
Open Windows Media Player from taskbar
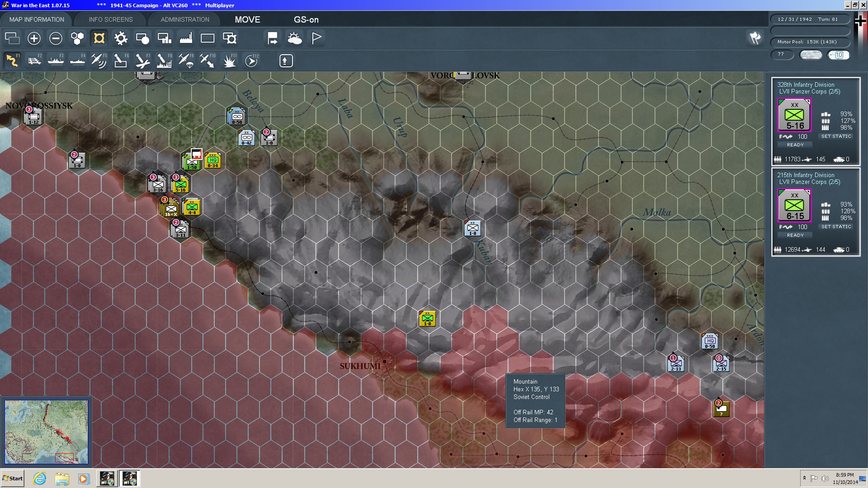[x=84, y=479]
